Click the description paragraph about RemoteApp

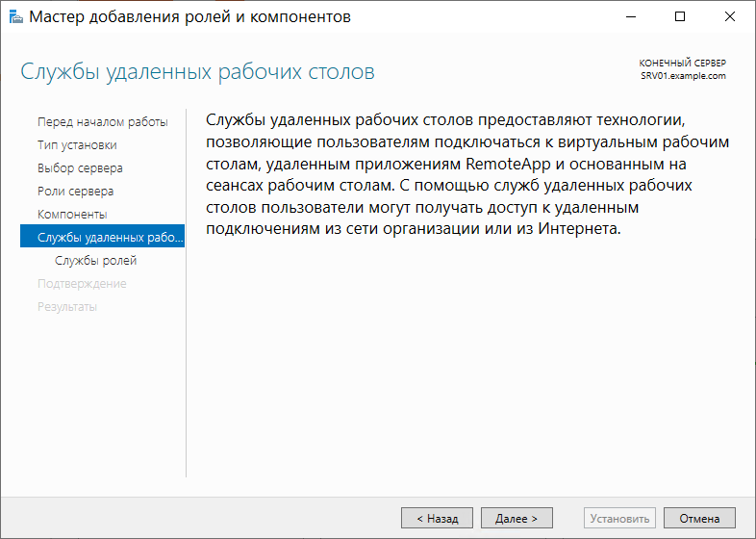tap(467, 174)
